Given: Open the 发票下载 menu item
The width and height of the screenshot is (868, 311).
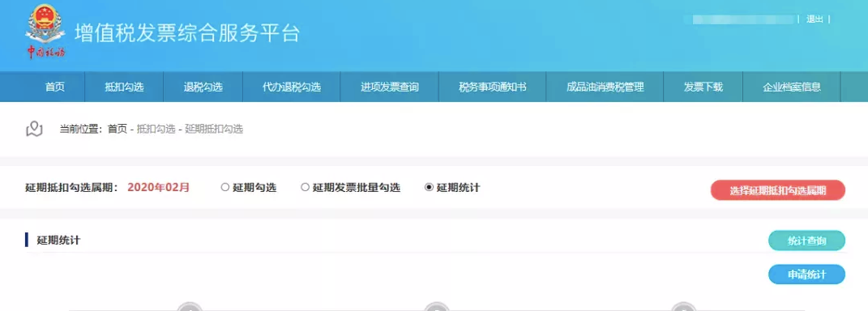Looking at the screenshot, I should pos(703,87).
